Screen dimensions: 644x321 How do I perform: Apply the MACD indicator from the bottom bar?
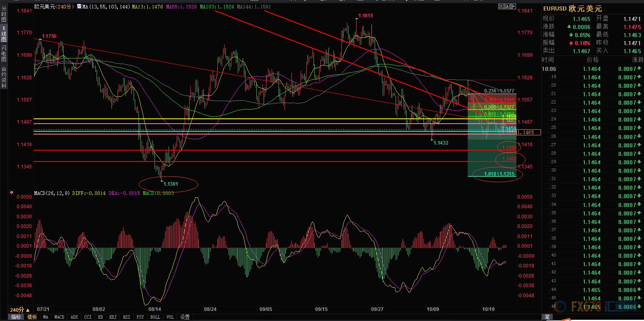(59, 317)
